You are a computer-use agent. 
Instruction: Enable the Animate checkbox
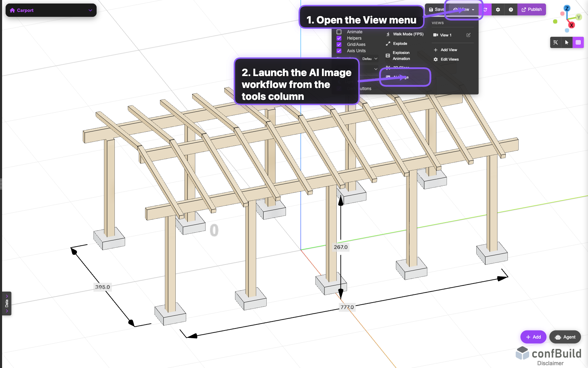point(339,32)
